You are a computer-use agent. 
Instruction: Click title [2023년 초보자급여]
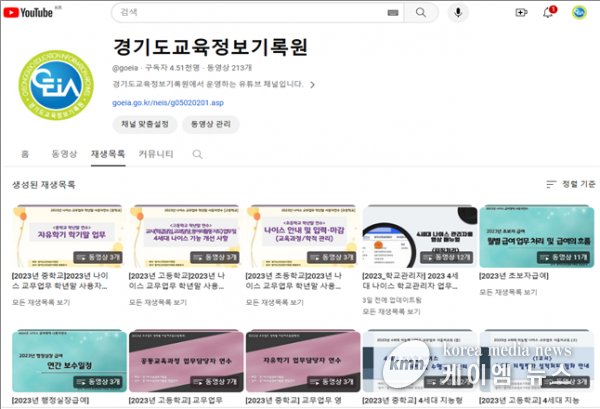coord(514,276)
